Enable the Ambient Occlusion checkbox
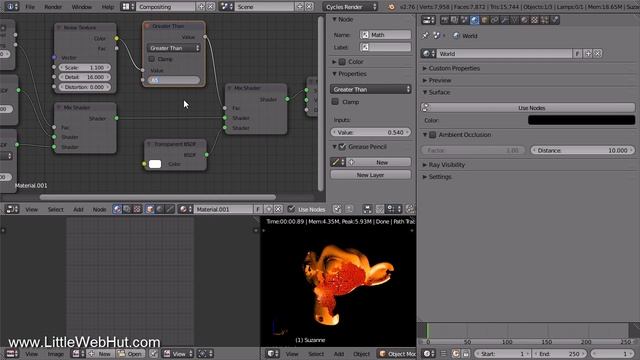 (433, 135)
